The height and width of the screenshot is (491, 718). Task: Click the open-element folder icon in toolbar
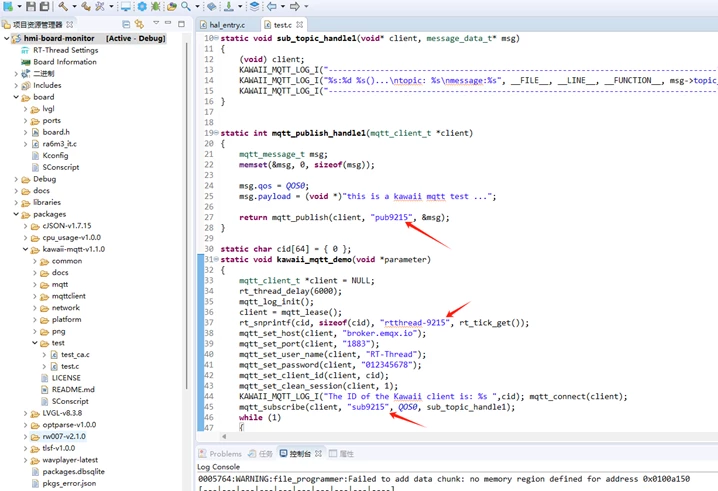pos(172,6)
